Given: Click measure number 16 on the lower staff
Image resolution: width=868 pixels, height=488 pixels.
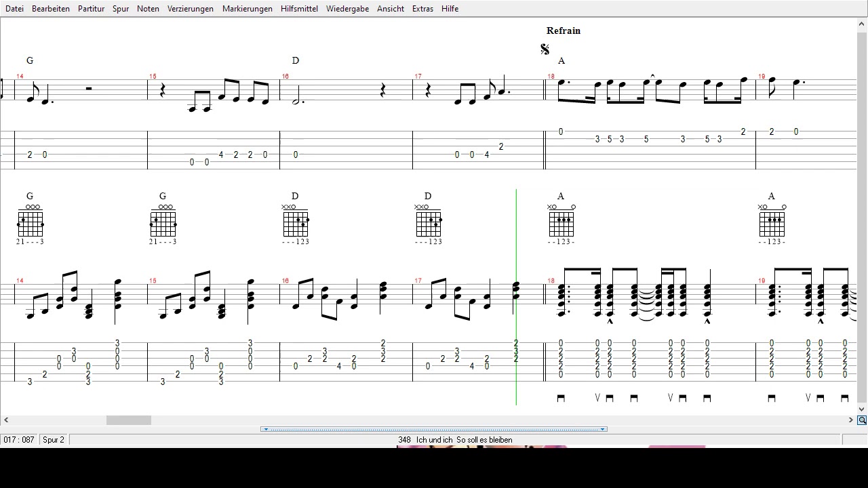Looking at the screenshot, I should (285, 281).
